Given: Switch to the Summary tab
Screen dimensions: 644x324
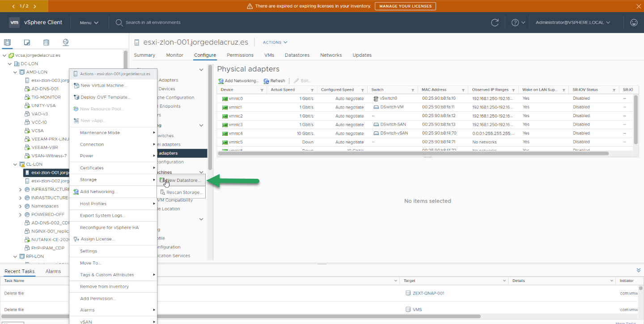Looking at the screenshot, I should tap(144, 55).
